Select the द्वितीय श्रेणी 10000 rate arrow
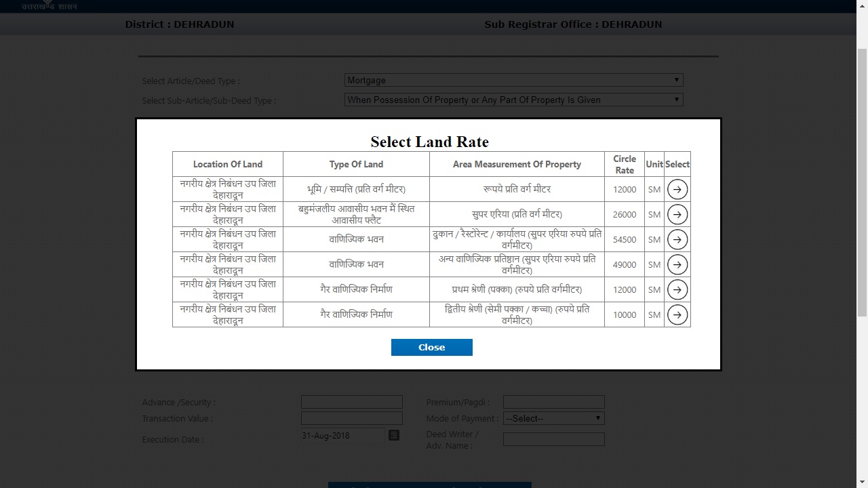868x488 pixels. [677, 314]
